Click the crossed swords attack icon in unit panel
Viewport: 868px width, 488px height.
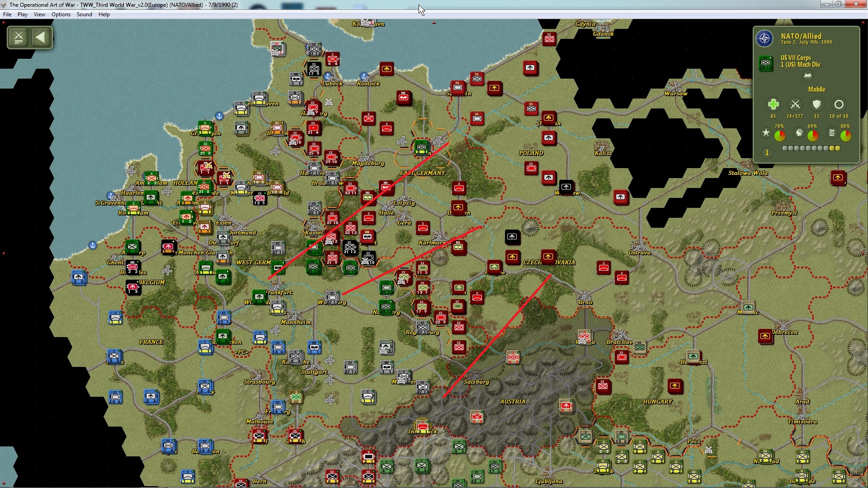(795, 104)
